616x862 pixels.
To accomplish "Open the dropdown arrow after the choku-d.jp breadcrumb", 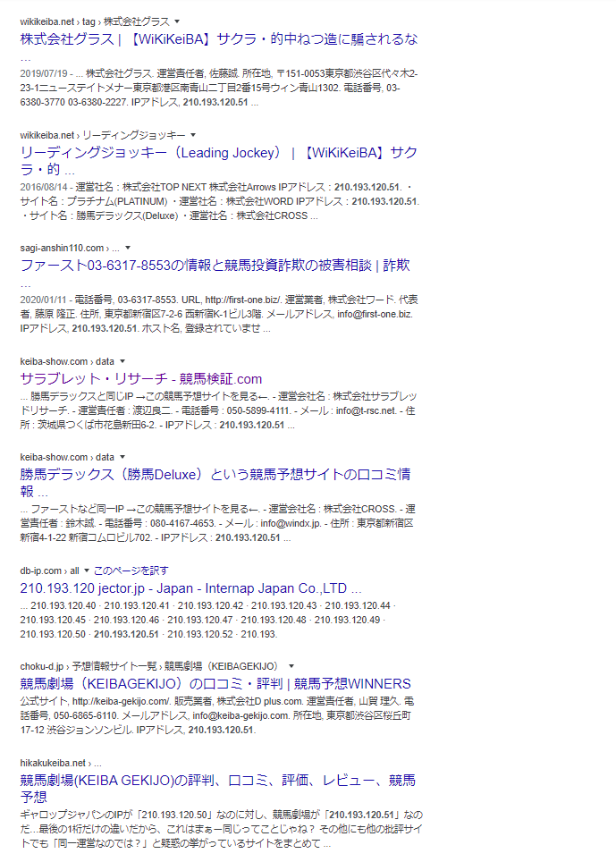I will [291, 666].
